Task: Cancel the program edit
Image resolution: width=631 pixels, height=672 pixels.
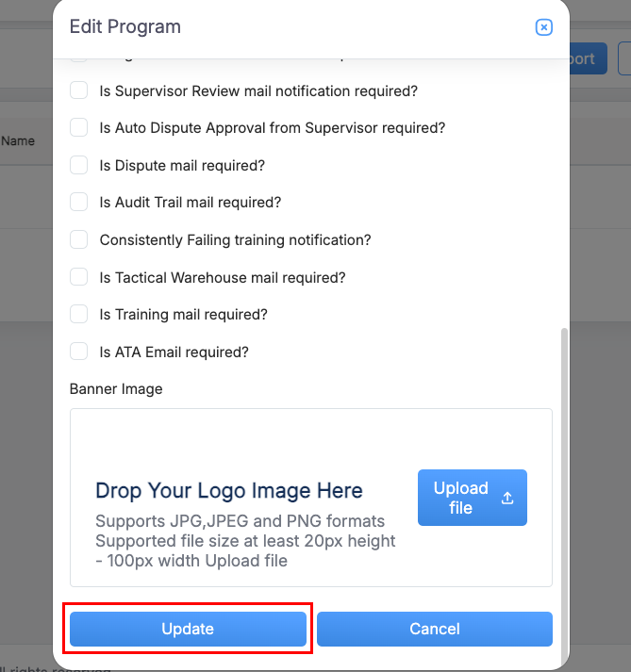Action: coord(434,629)
